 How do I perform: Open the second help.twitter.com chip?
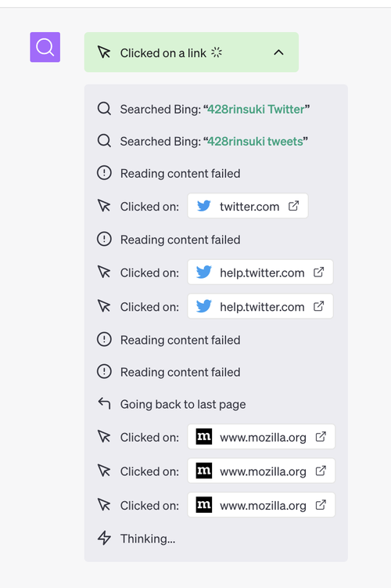260,306
